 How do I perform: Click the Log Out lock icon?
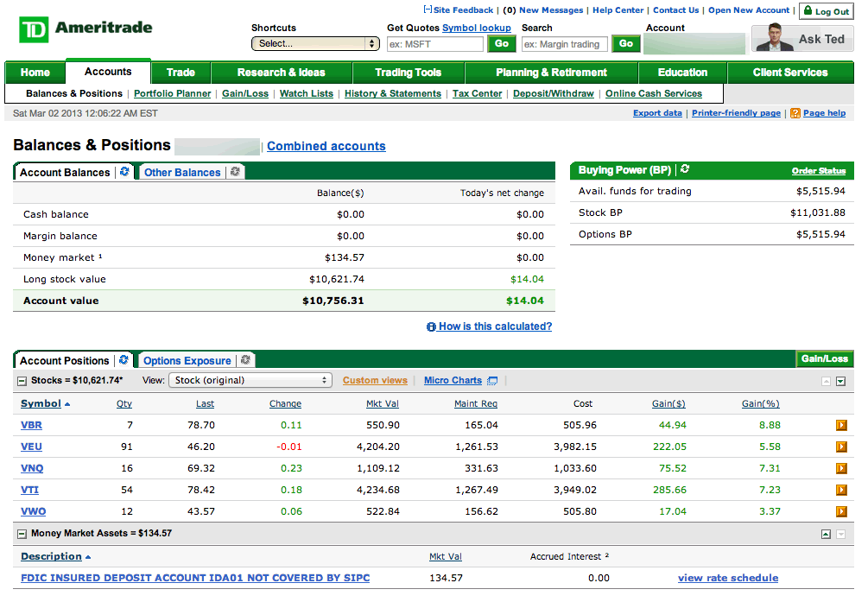[x=808, y=10]
